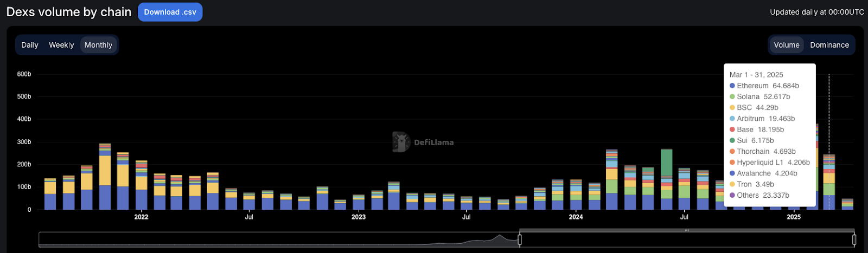The height and width of the screenshot is (253, 868).
Task: Click the Solana 52.617b tooltip entry
Action: point(759,96)
